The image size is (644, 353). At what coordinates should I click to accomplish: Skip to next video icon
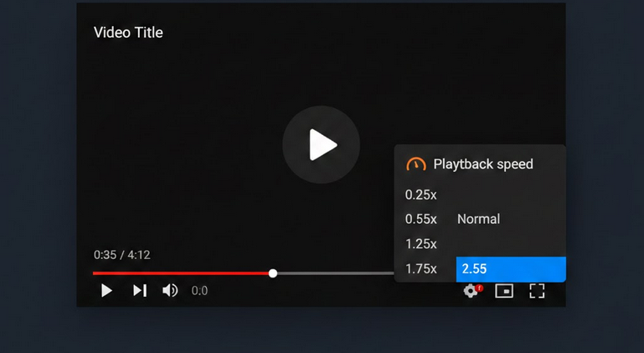pos(140,290)
